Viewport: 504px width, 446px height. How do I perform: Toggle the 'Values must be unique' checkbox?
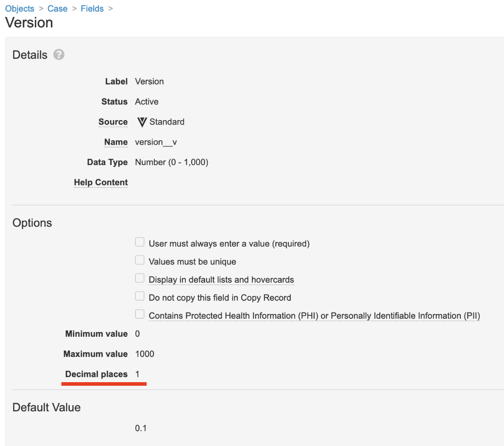pyautogui.click(x=140, y=261)
